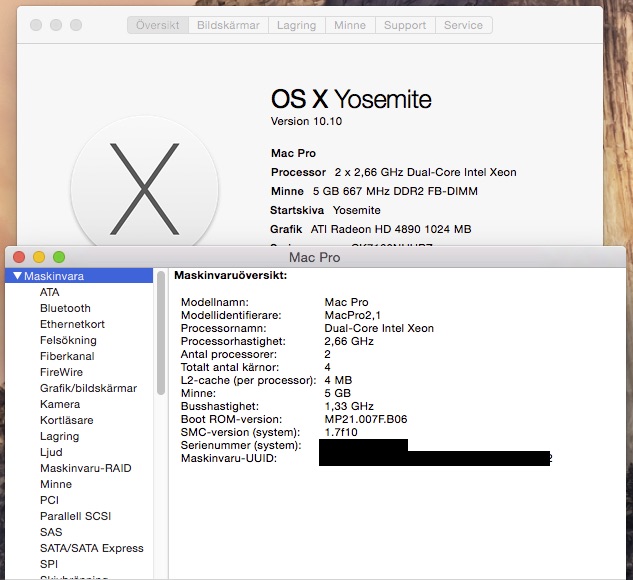Zoom Mac Pro window with green button
Screen dimensions: 633x580
pos(59,257)
